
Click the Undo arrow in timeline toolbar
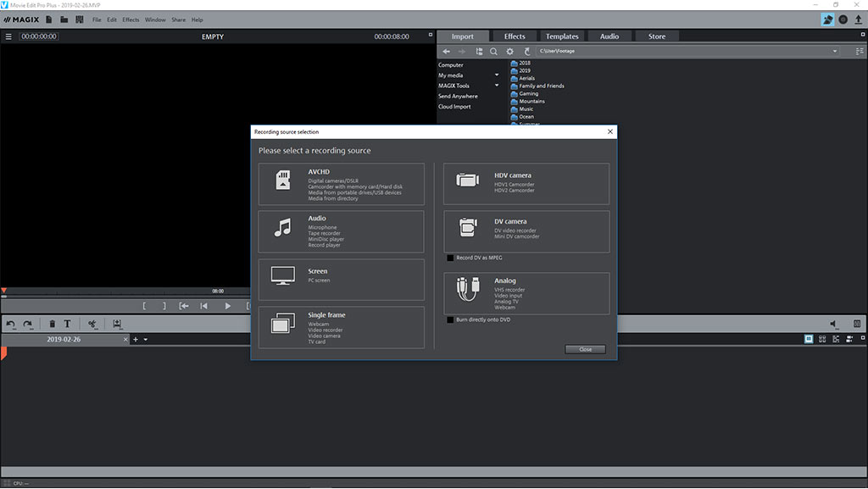point(10,324)
